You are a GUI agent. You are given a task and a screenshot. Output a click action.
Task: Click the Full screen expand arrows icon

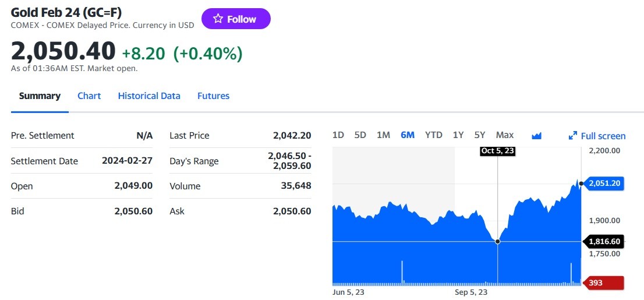(x=572, y=136)
